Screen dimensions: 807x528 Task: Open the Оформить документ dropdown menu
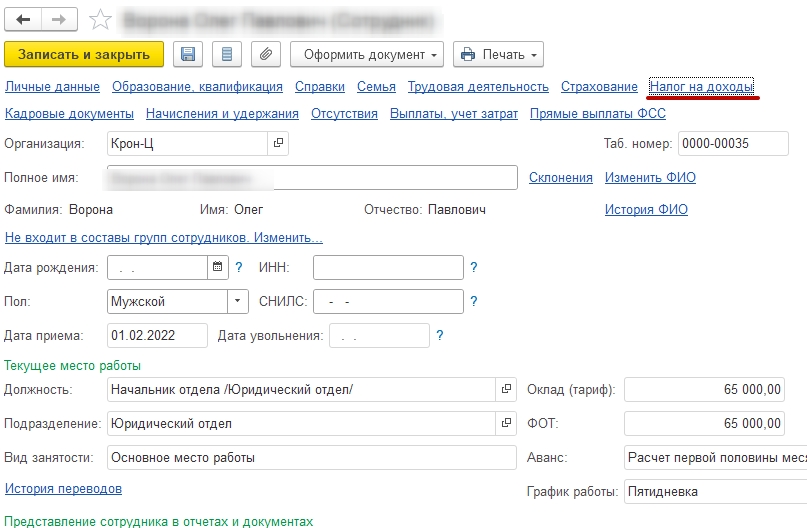click(370, 54)
